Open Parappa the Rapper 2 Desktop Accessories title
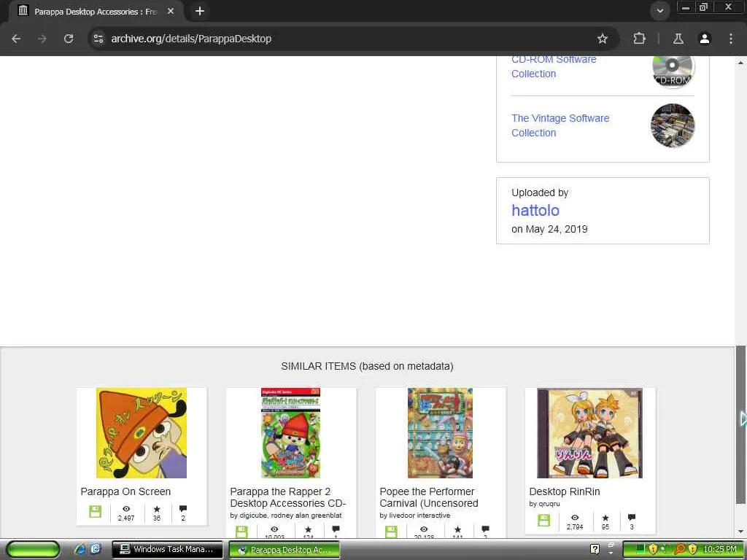This screenshot has width=747, height=560. 287,497
